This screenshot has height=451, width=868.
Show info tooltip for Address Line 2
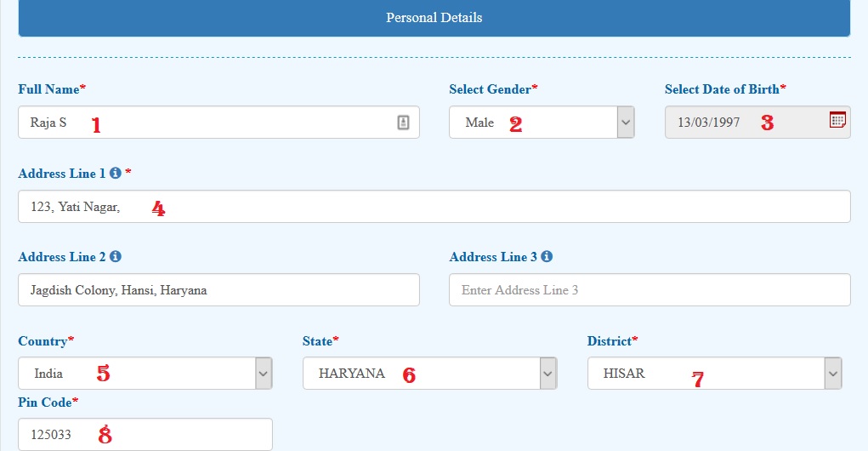tap(115, 256)
